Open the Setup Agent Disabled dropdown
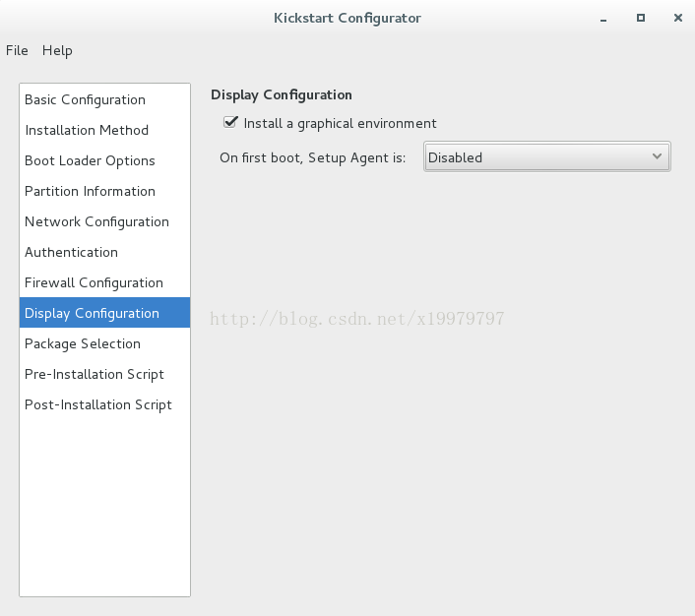This screenshot has height=616, width=695. 547,156
